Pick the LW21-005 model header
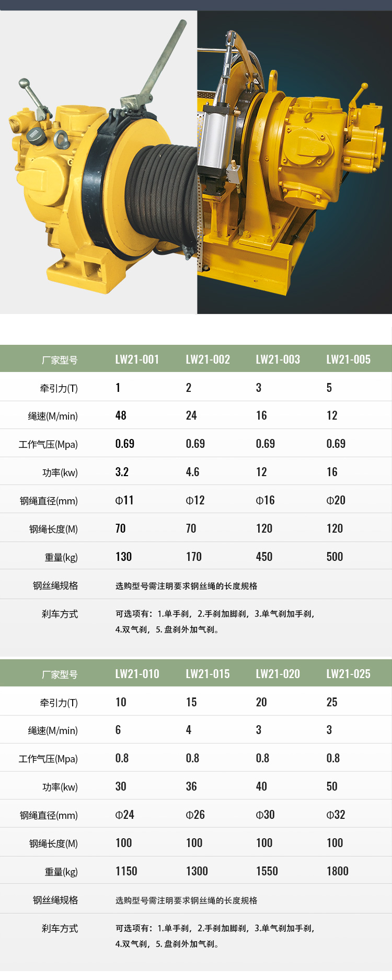Screen dimensions: 392x980 click(x=348, y=359)
